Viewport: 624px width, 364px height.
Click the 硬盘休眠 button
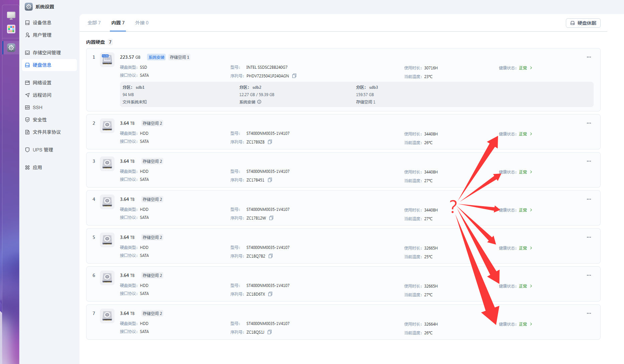[x=583, y=23]
